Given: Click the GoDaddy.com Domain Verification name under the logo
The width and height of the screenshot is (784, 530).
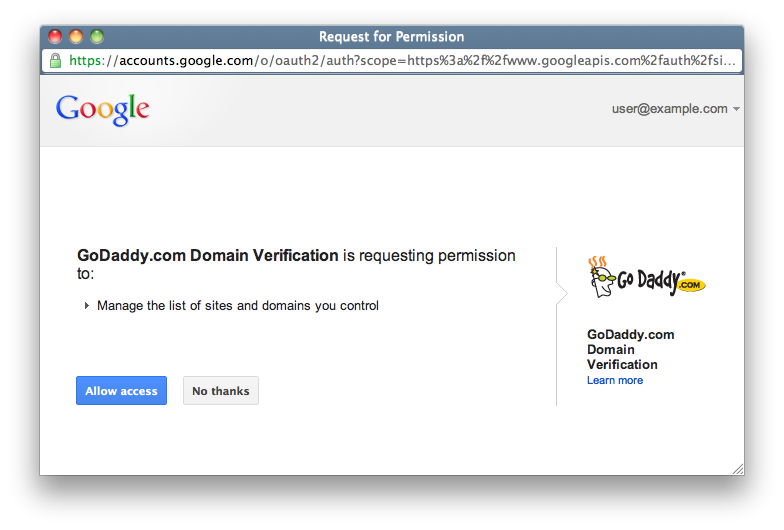Looking at the screenshot, I should [x=630, y=350].
